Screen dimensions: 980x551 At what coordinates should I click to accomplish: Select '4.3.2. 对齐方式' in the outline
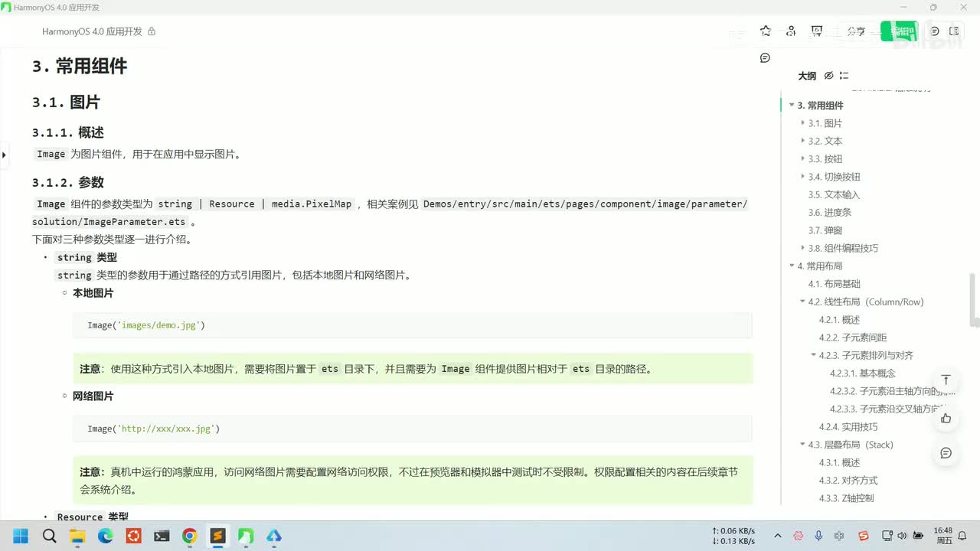pos(848,481)
